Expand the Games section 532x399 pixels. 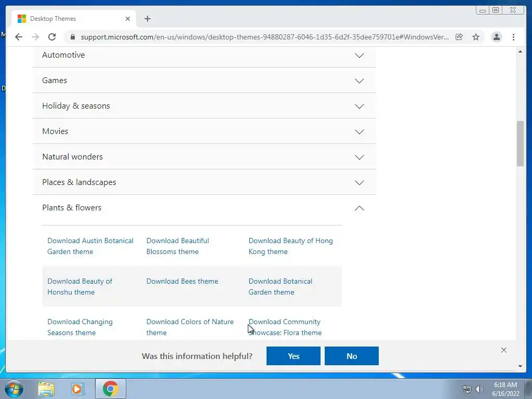point(204,81)
